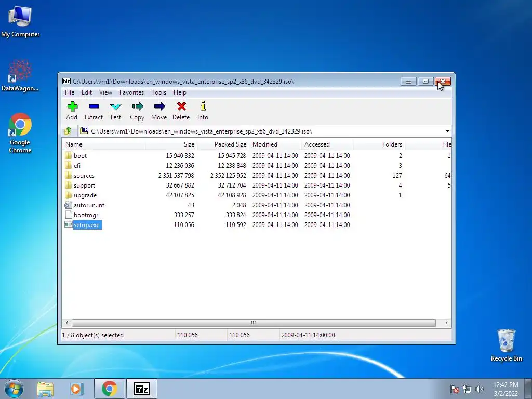532x399 pixels.
Task: Select the upgrade folder icon
Action: click(68, 195)
